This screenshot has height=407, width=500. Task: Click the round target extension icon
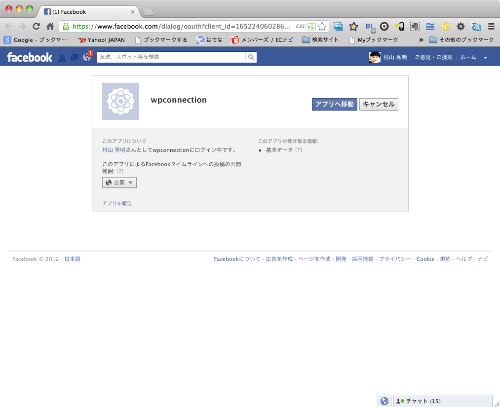[384, 26]
